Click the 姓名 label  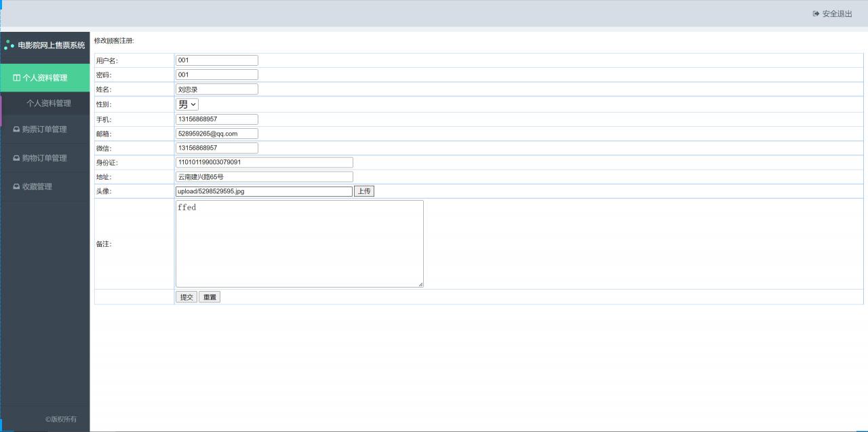click(x=104, y=90)
